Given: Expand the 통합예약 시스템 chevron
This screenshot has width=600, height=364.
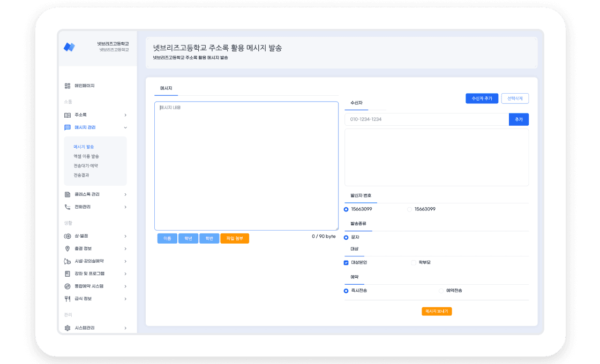Looking at the screenshot, I should [x=125, y=286].
